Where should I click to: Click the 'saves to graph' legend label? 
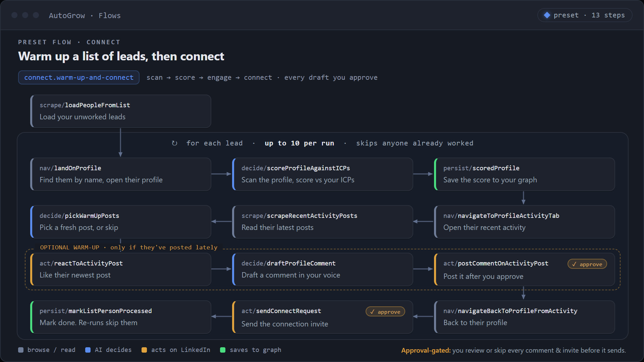click(255, 350)
